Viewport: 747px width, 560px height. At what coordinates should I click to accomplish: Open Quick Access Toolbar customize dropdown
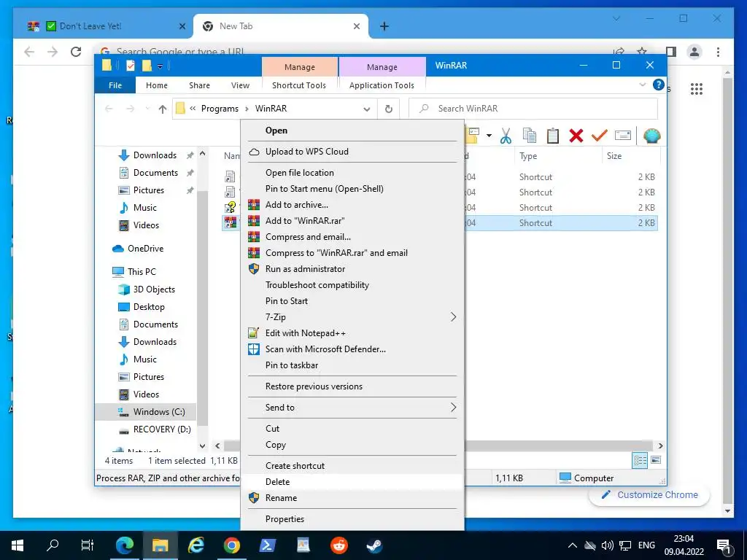160,66
